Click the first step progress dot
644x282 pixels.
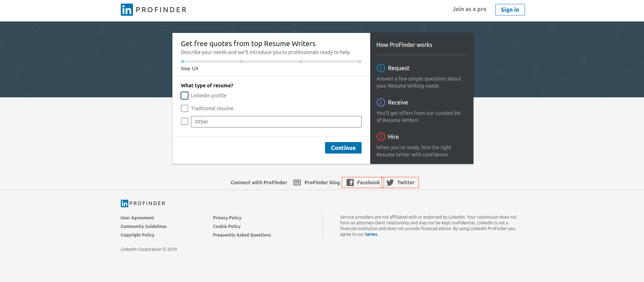coord(182,62)
